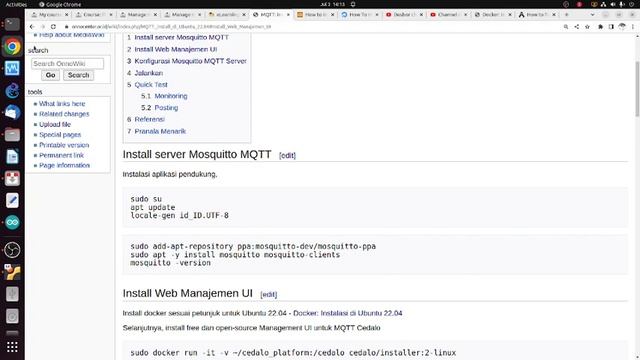Jump to the Pranala Menarik section

(160, 131)
